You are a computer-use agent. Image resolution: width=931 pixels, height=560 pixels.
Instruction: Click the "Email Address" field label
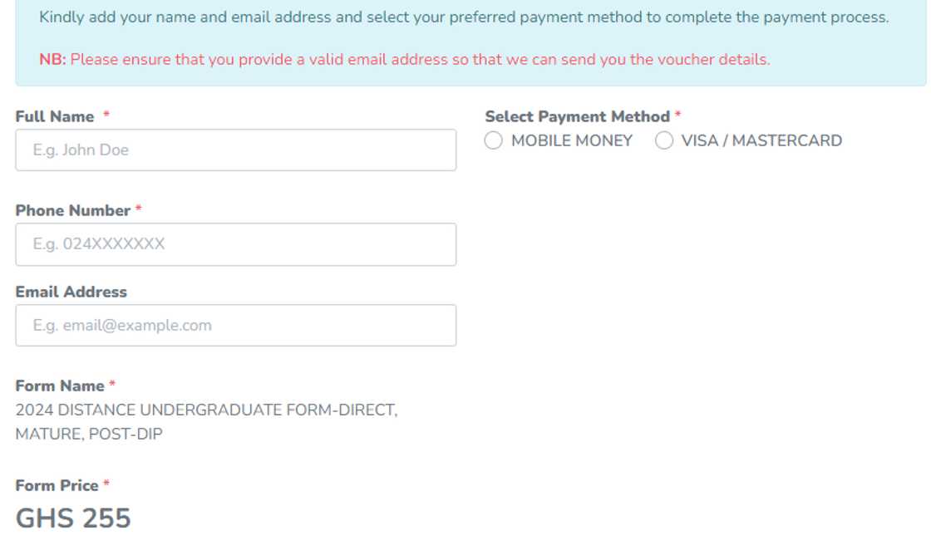click(x=71, y=292)
